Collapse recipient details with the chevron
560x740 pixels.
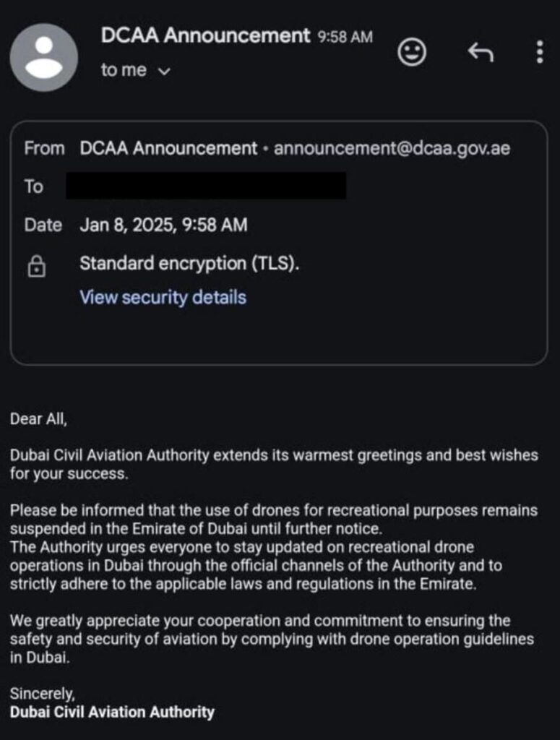tap(164, 72)
